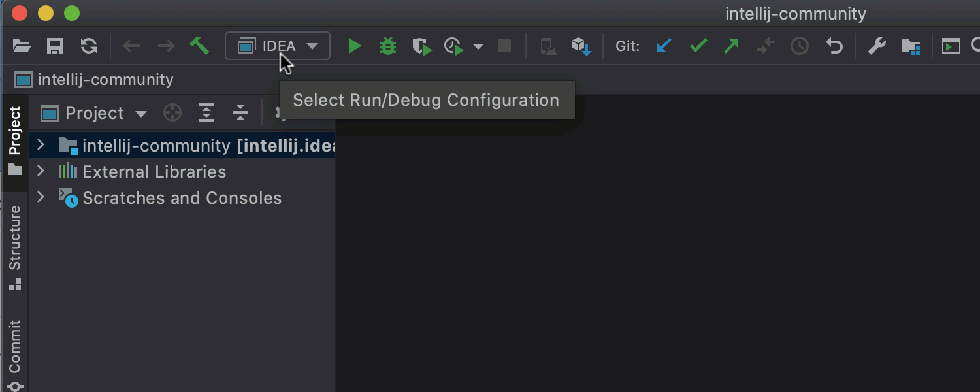This screenshot has height=392, width=980.
Task: Navigate back with the left arrow
Action: (x=131, y=46)
